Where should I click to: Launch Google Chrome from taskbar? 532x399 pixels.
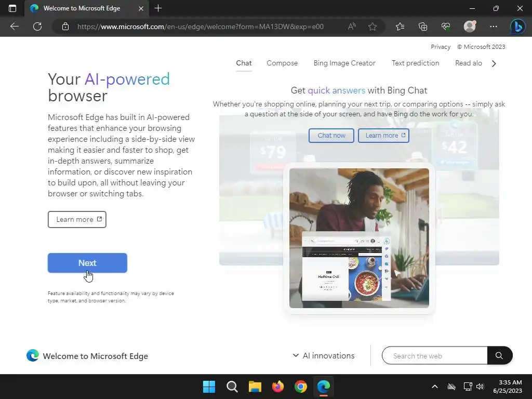point(301,387)
